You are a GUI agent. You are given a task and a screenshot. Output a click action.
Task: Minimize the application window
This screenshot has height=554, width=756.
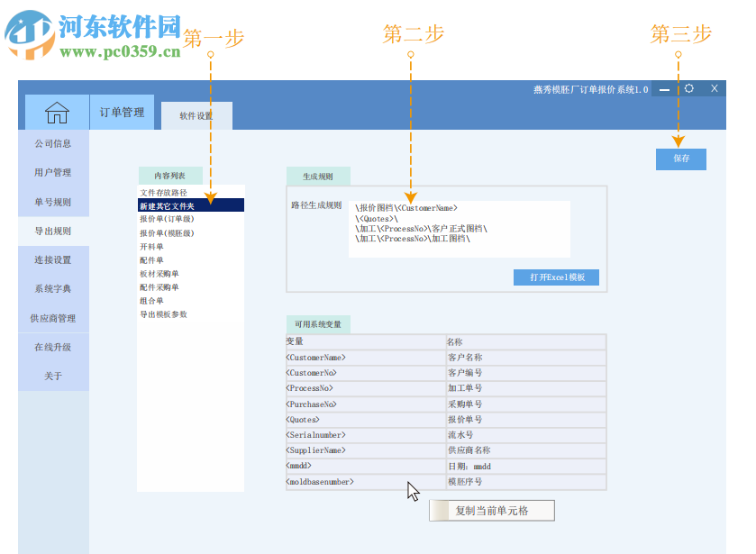pyautogui.click(x=665, y=88)
